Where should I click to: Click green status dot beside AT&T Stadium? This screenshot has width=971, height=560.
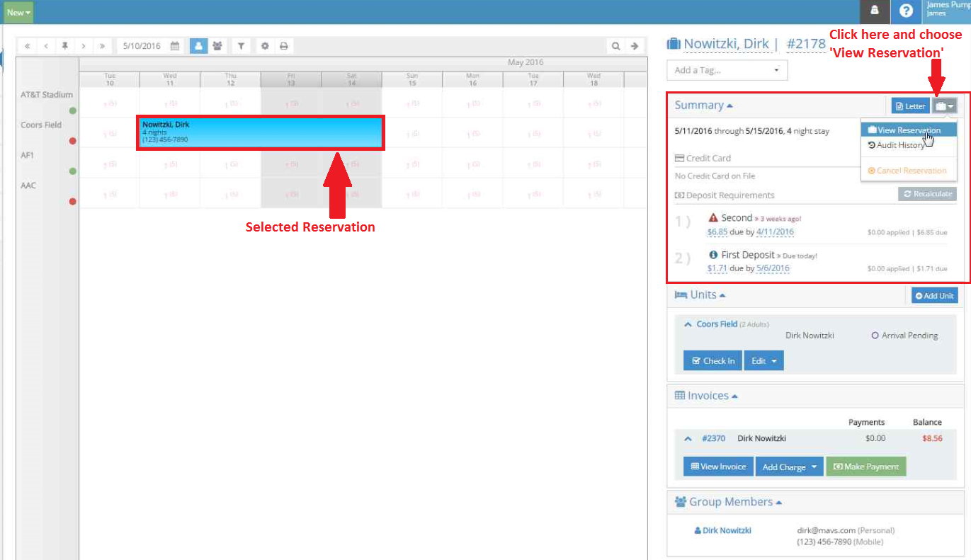point(72,110)
